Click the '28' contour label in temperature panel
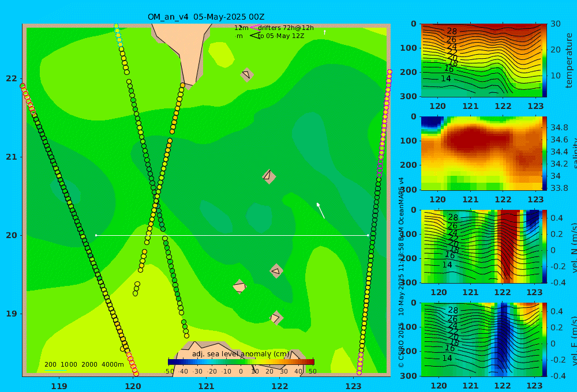 click(x=452, y=31)
